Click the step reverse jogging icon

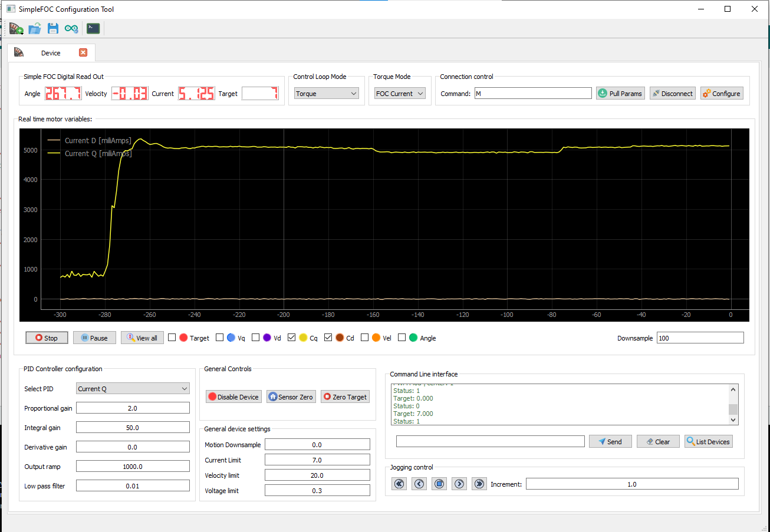coord(419,484)
